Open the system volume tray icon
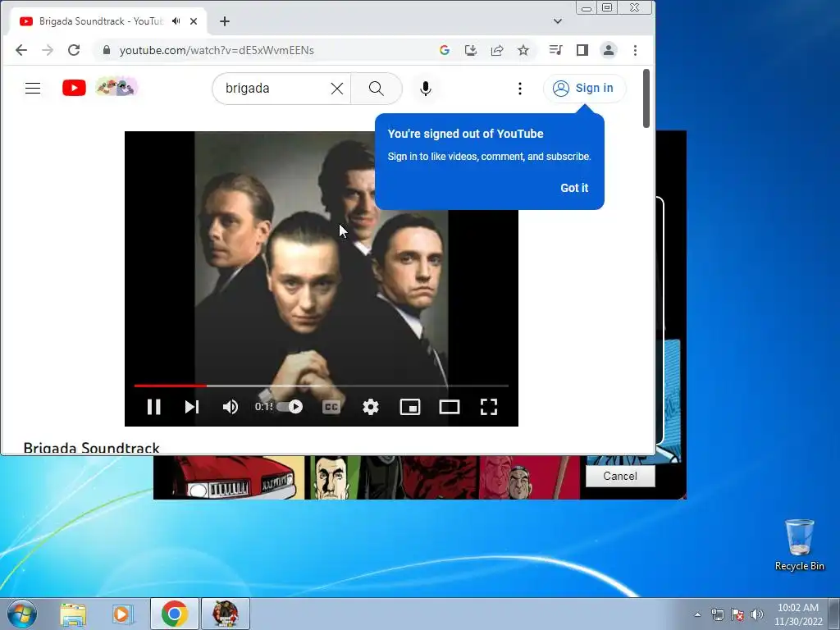The height and width of the screenshot is (630, 840). click(757, 614)
